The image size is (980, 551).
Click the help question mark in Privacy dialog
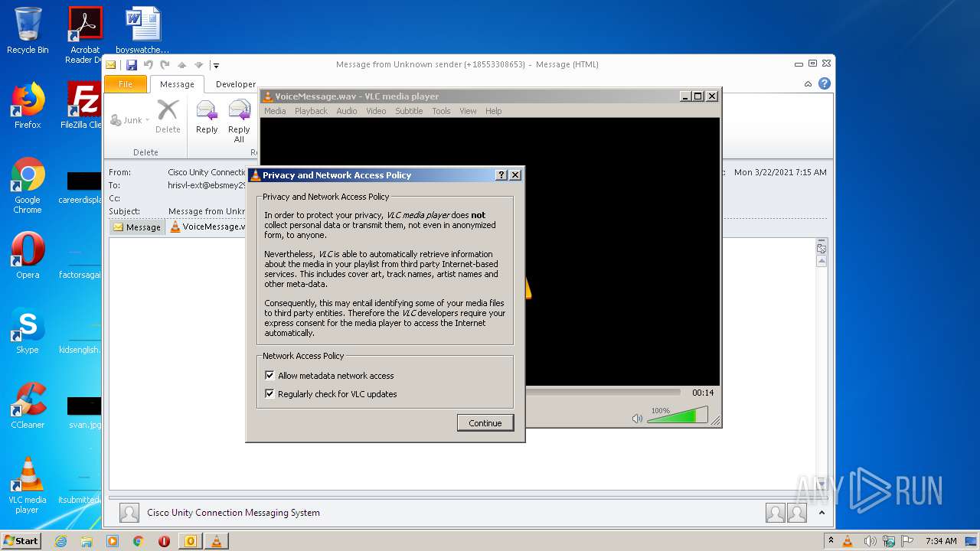501,175
